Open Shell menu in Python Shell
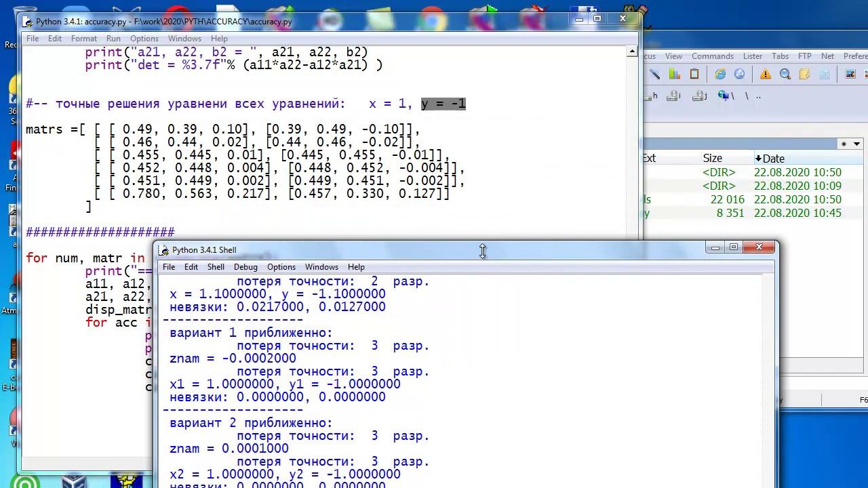868x488 pixels. (216, 267)
